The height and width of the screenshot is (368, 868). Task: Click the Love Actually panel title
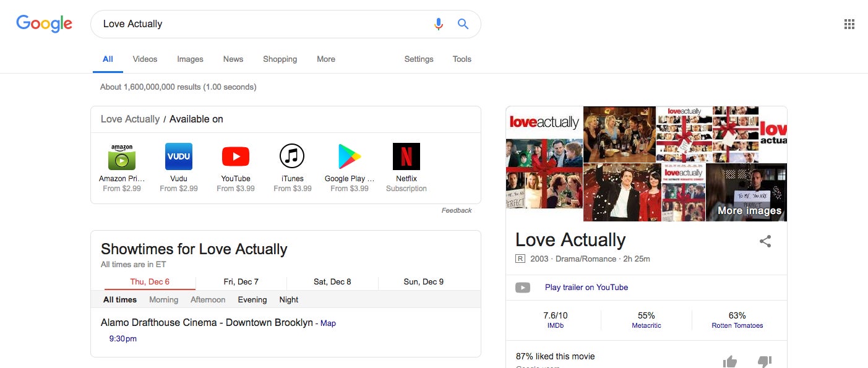tap(570, 240)
